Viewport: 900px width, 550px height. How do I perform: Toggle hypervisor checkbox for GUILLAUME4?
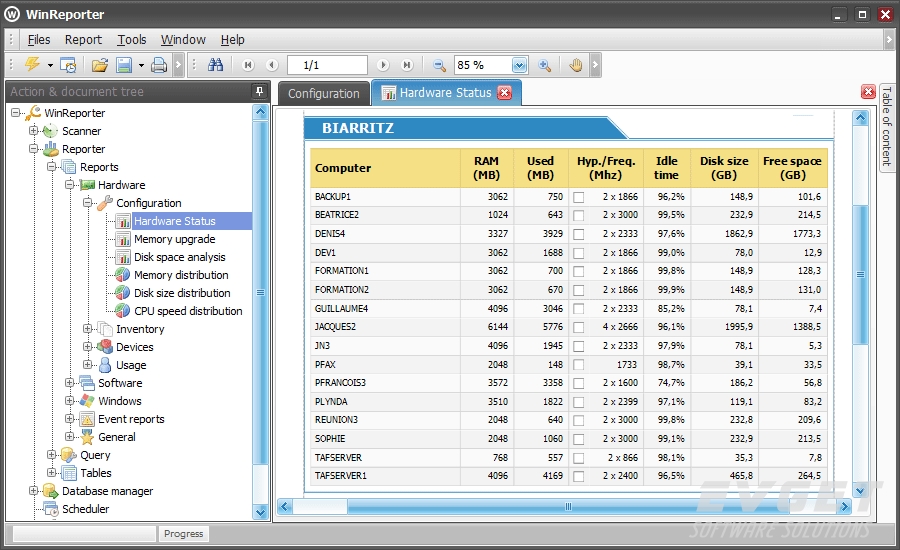pos(579,309)
